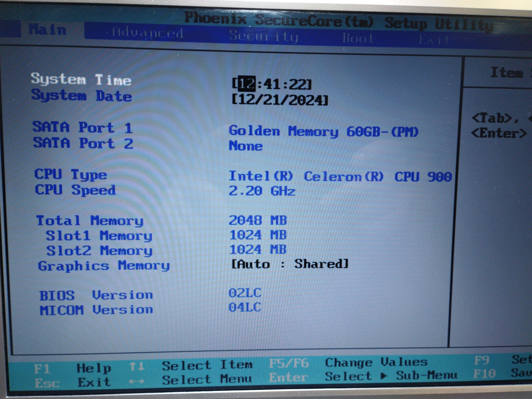
Task: Click the MICOM Version label
Action: coord(96,310)
